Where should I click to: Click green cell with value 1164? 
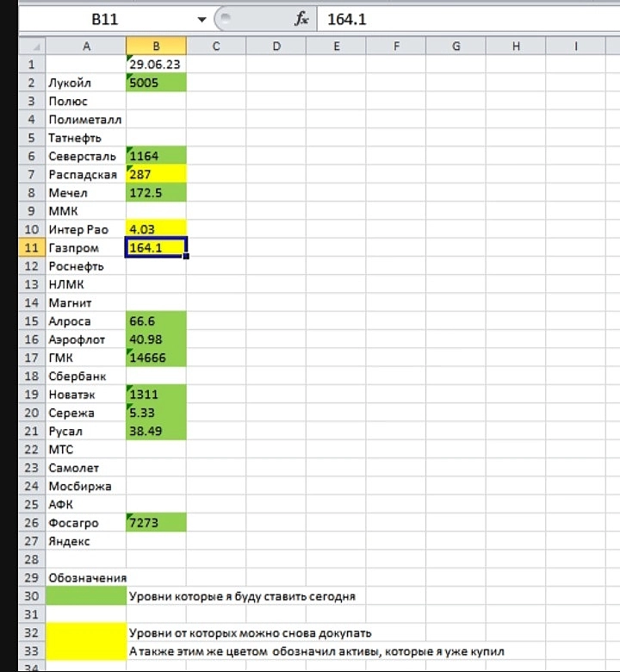[156, 156]
